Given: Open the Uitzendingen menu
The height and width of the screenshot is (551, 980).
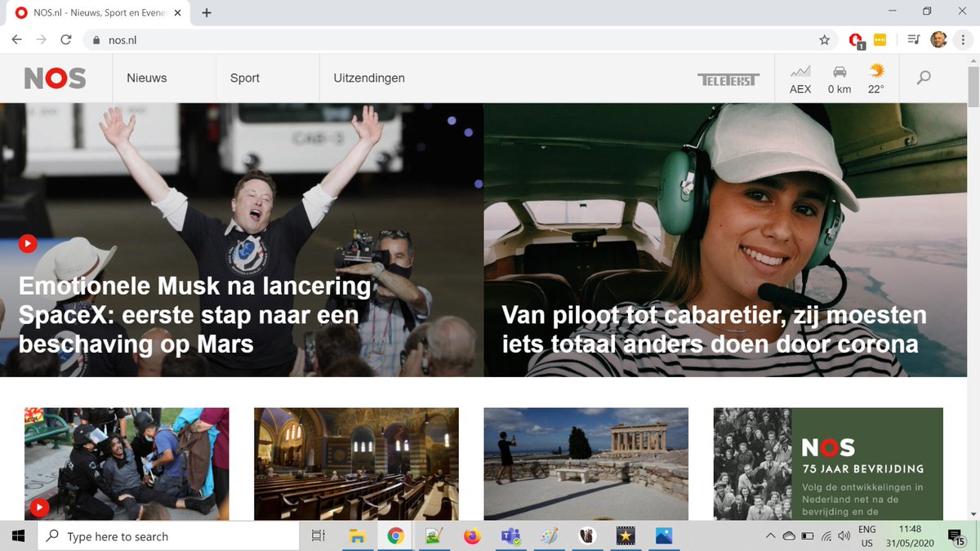Looking at the screenshot, I should click(369, 78).
